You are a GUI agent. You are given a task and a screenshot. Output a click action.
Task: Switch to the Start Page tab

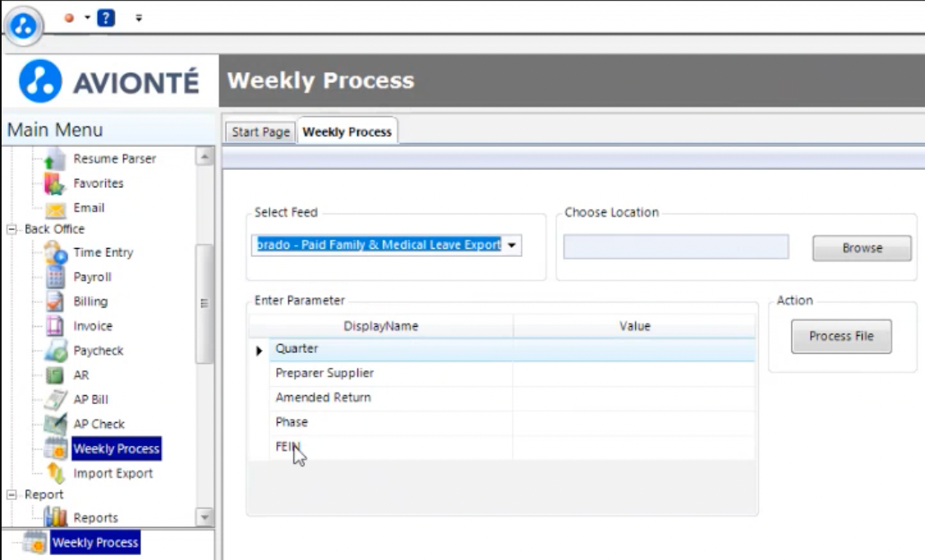tap(260, 131)
